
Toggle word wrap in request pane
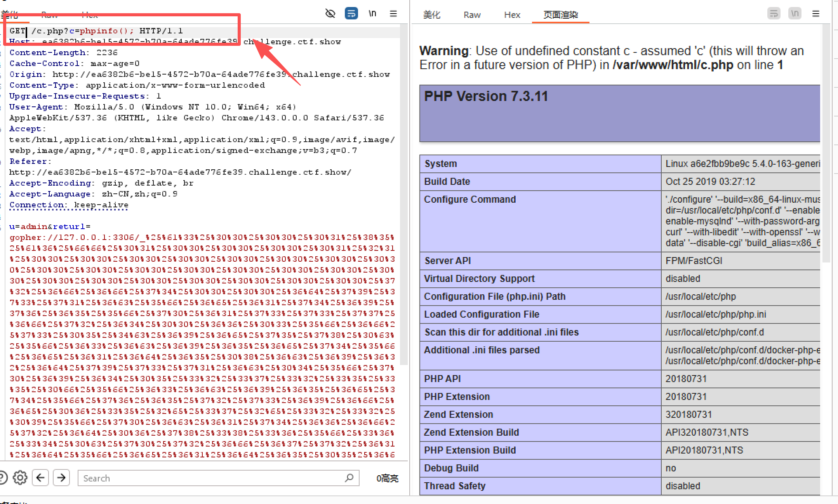pyautogui.click(x=351, y=14)
